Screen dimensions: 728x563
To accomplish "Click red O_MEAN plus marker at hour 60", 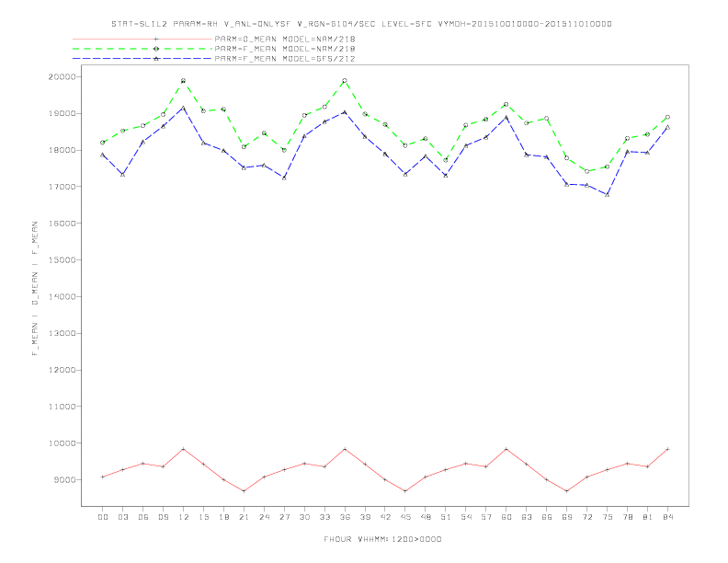I will (506, 449).
